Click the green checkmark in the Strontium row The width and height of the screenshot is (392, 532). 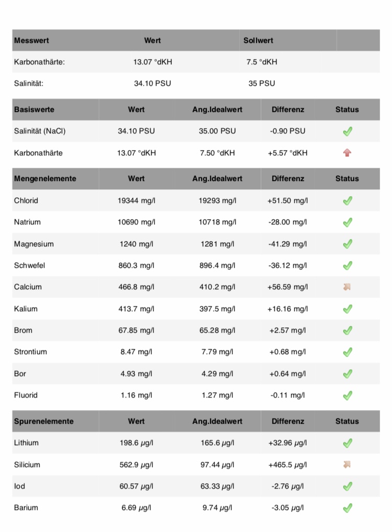click(x=348, y=352)
